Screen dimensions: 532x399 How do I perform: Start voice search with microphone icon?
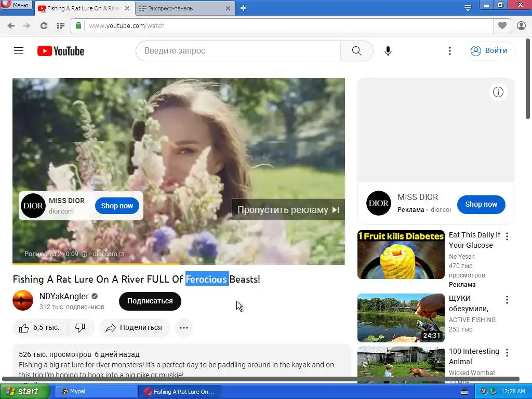click(x=388, y=51)
